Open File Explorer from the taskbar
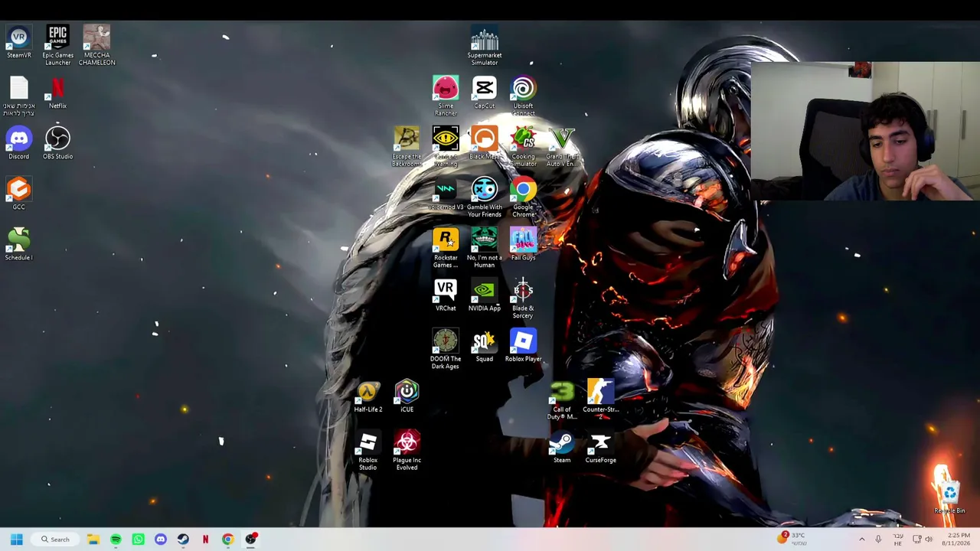Viewport: 980px width, 551px height. point(93,540)
